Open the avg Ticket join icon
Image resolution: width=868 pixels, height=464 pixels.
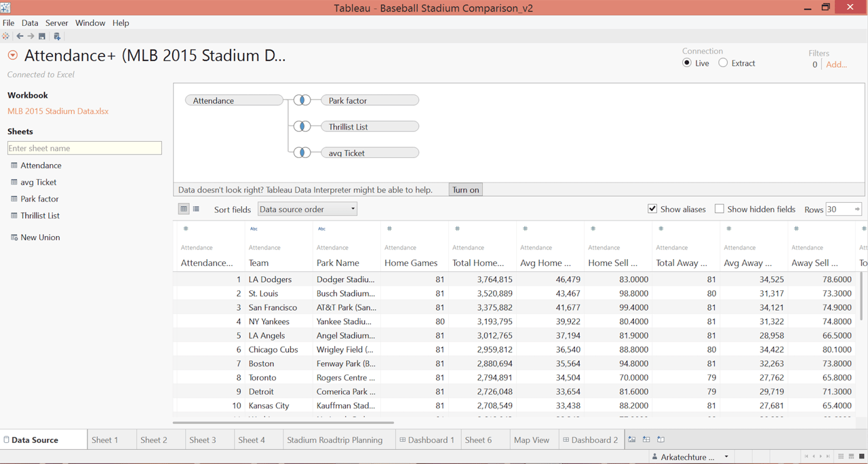[x=302, y=153]
